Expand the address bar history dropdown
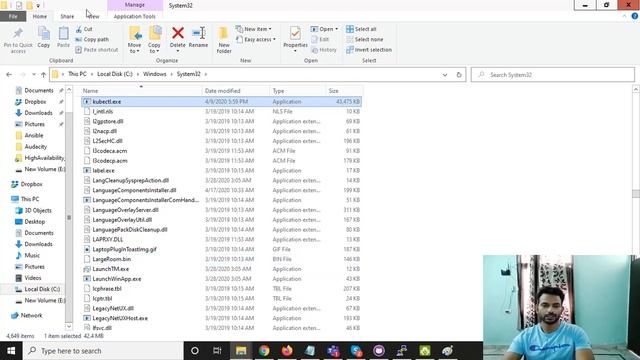The height and width of the screenshot is (360, 640). click(x=445, y=75)
